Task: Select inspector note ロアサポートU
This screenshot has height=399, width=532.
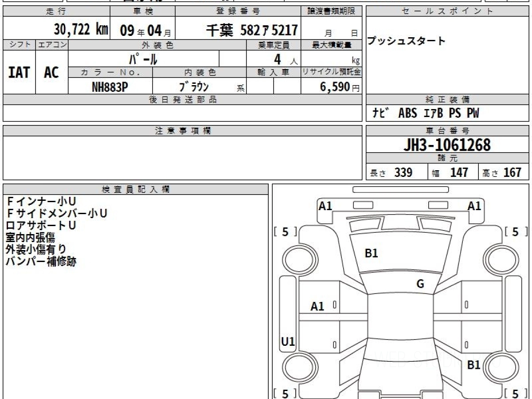Action: pyautogui.click(x=41, y=225)
